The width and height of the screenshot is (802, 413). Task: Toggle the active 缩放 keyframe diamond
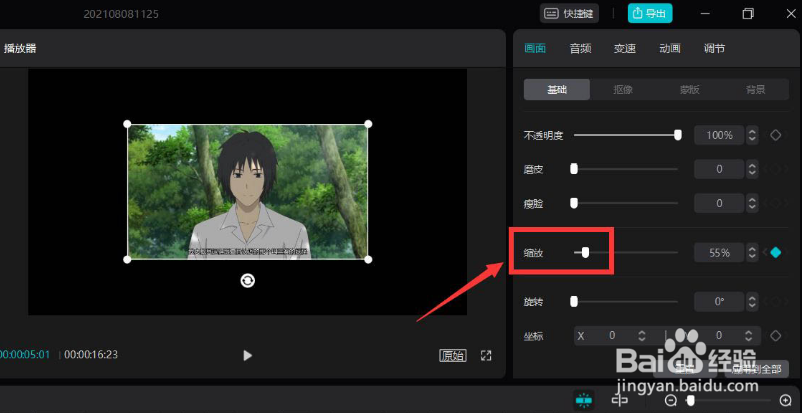click(776, 252)
